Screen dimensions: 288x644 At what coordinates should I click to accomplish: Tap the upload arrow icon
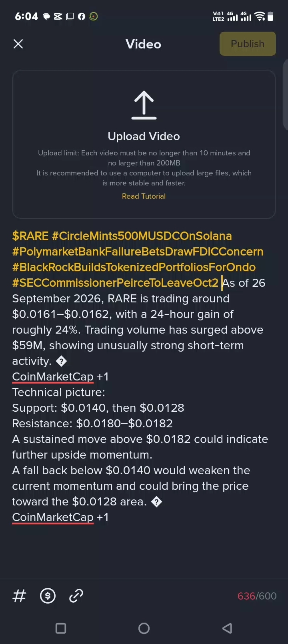pos(144,105)
